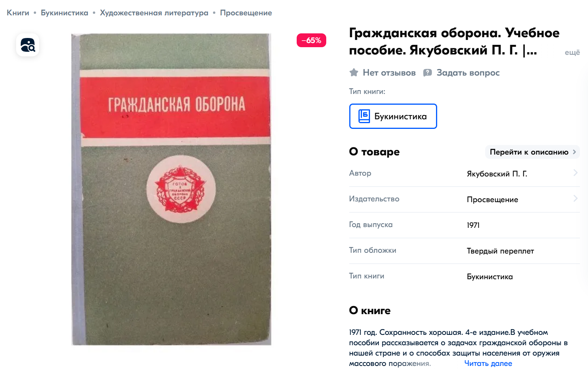
Task: Click the book icon in Букинистика button
Action: 364,116
